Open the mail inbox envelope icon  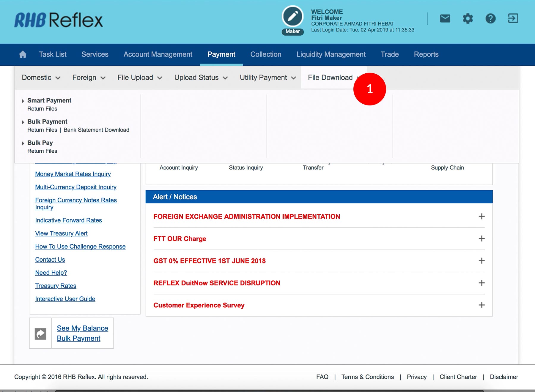445,18
